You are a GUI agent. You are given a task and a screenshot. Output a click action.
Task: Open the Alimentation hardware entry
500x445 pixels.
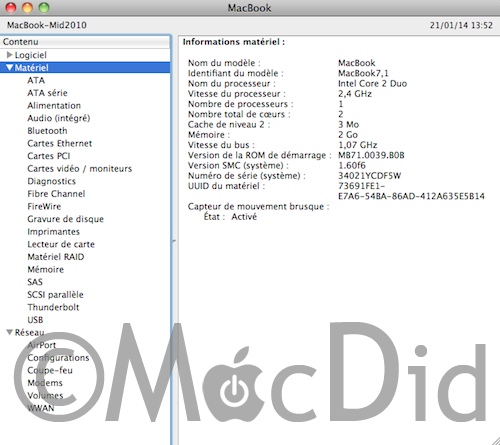[x=54, y=106]
